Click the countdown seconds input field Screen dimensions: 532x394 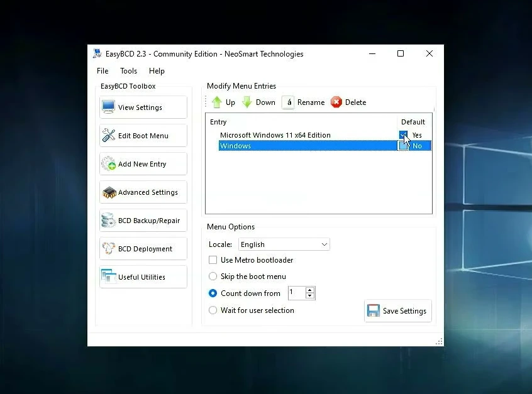[x=297, y=293]
